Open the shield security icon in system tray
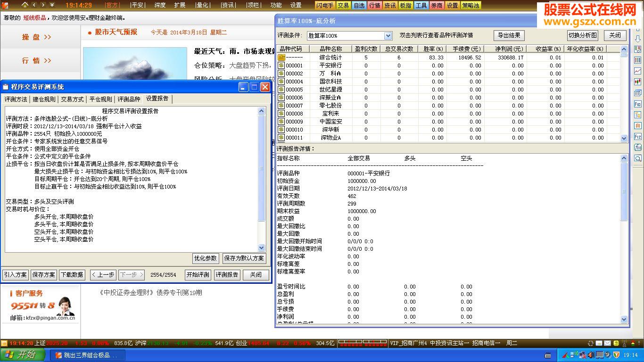The height and width of the screenshot is (362, 644). coord(616,354)
